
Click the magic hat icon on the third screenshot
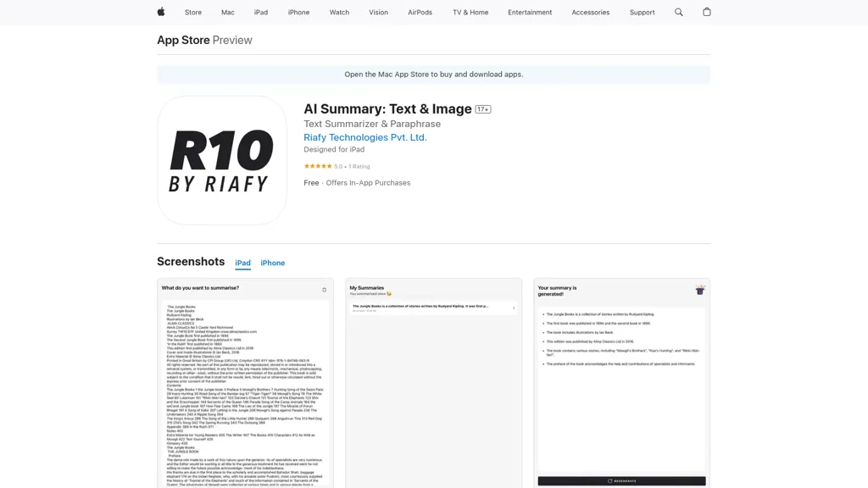tap(699, 291)
